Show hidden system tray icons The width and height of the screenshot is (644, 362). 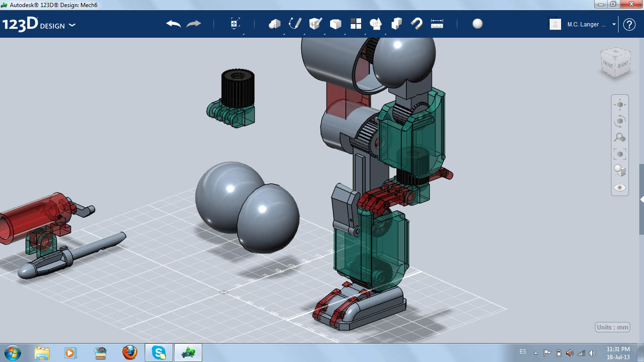536,353
